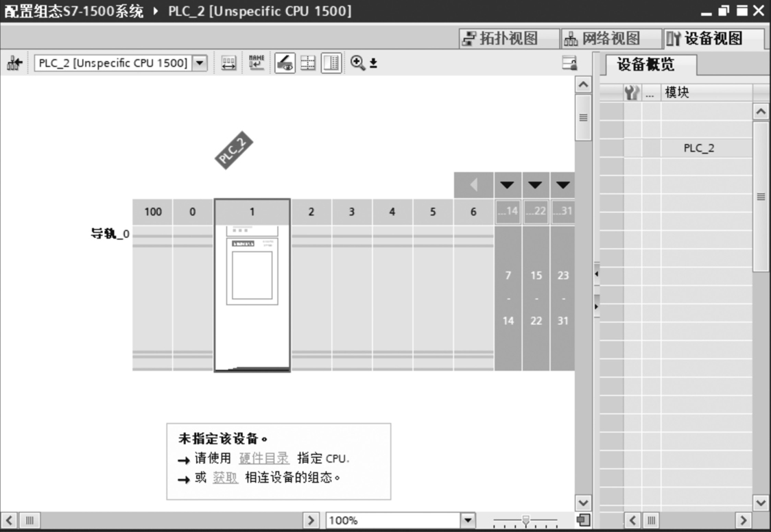Click the NAME module labels toolbar icon
The width and height of the screenshot is (771, 532).
point(256,62)
